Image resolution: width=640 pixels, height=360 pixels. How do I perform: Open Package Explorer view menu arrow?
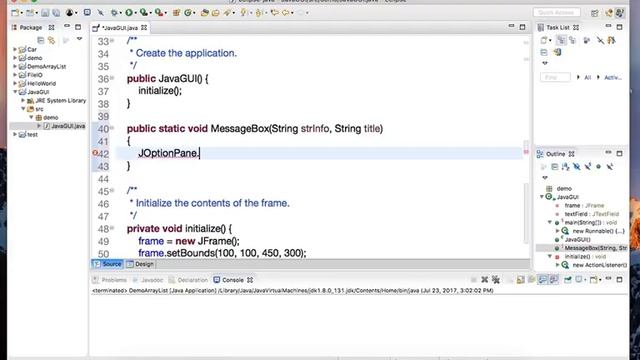[80, 40]
